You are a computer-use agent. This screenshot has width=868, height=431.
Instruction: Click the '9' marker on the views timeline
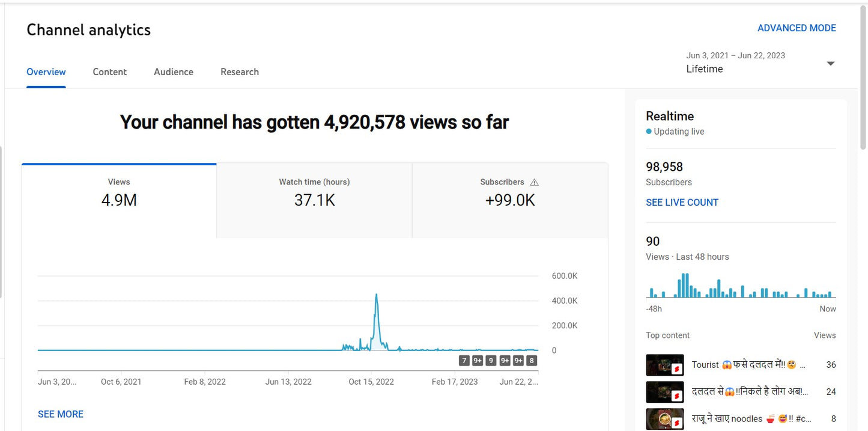click(491, 359)
